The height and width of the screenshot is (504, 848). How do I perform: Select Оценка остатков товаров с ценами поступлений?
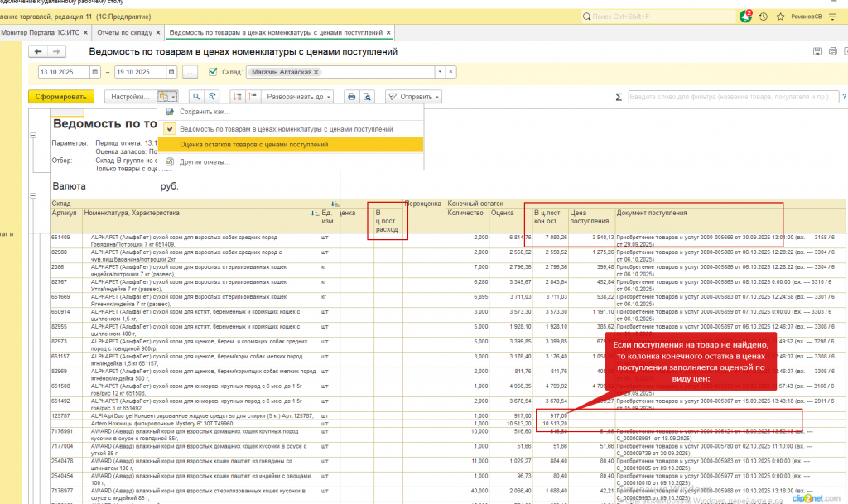(253, 144)
